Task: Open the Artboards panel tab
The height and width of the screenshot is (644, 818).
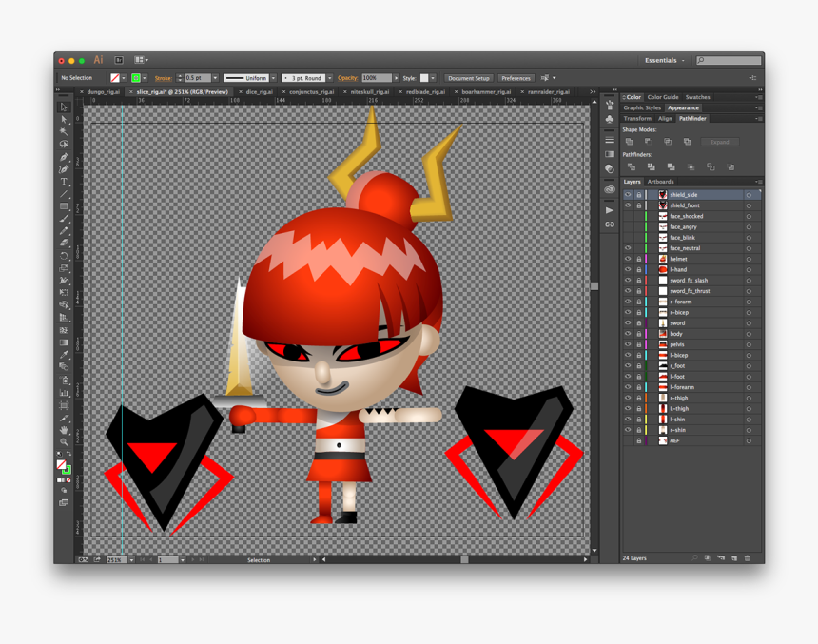Action: point(660,182)
